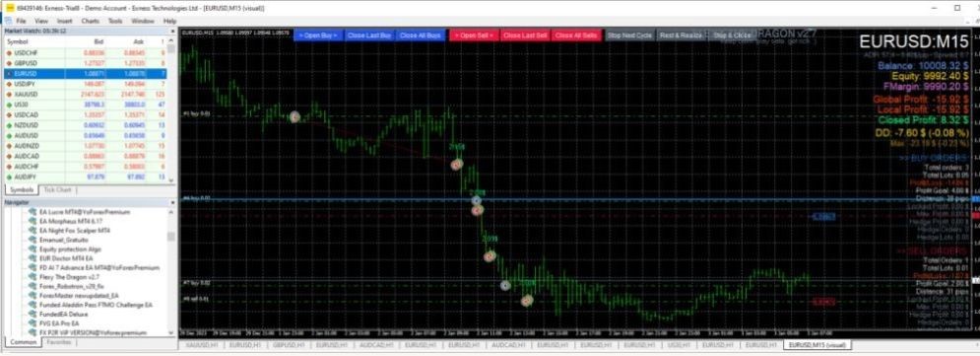
Task: Switch to Navigator Common tab
Action: pos(23,342)
